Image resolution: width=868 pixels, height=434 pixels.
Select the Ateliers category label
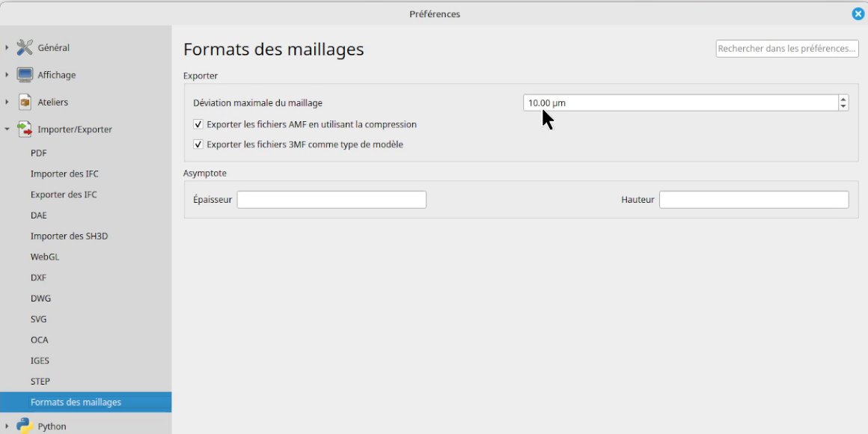(x=52, y=103)
